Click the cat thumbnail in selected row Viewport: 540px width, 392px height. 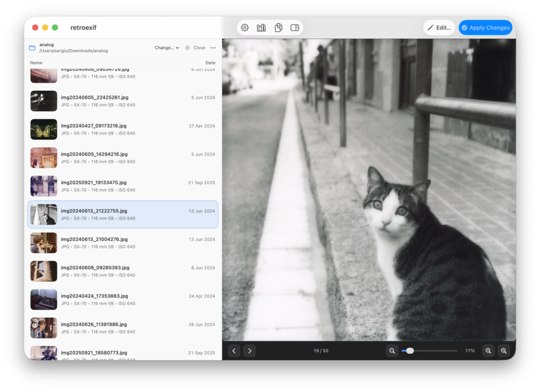(x=44, y=214)
